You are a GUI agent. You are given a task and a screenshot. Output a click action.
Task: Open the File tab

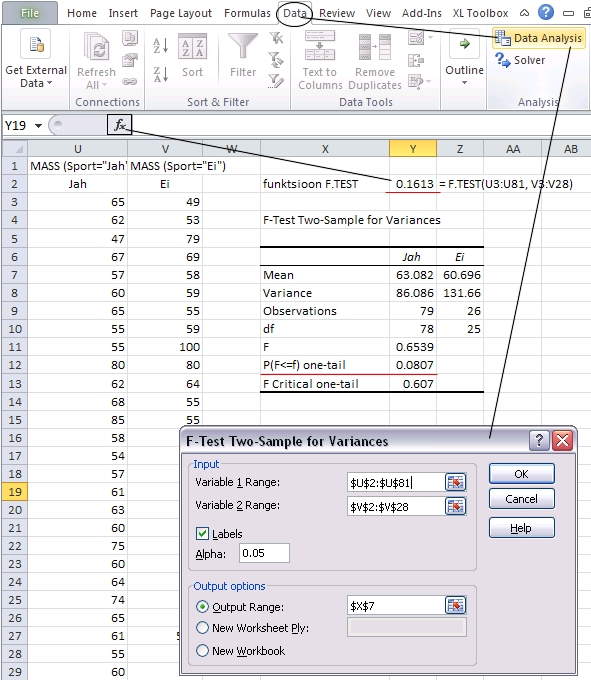(x=29, y=13)
